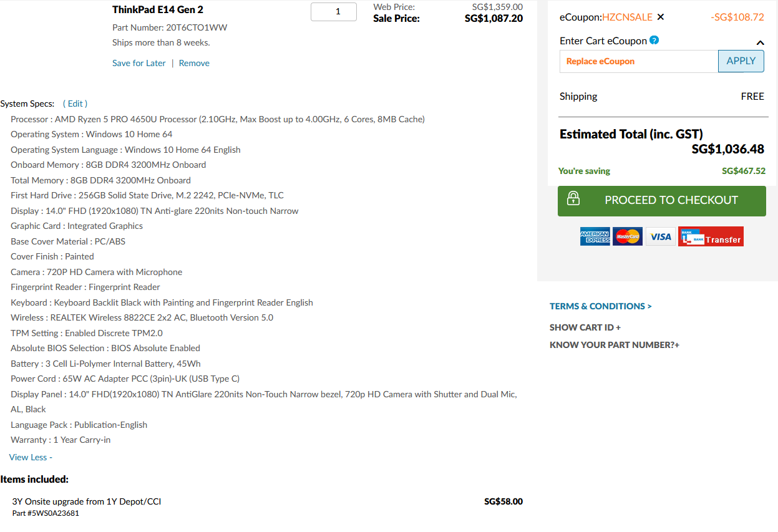Select the MasterCard payment icon
This screenshot has width=778, height=532.
(628, 236)
